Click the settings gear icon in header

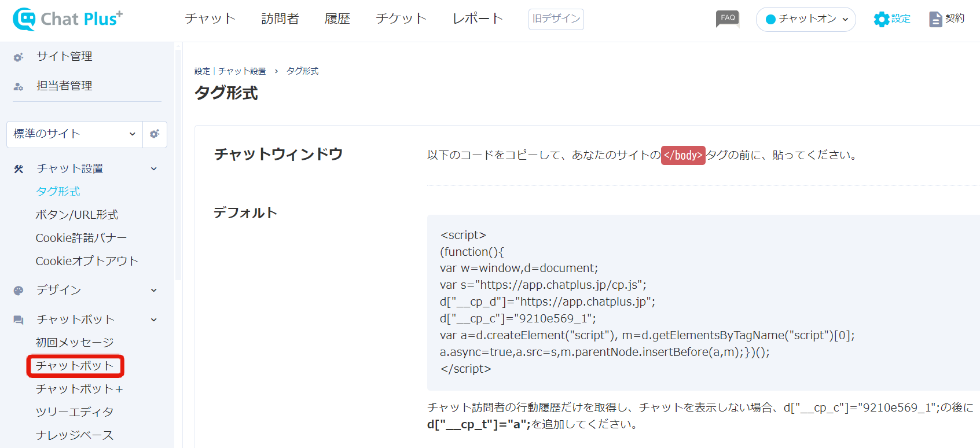point(881,19)
